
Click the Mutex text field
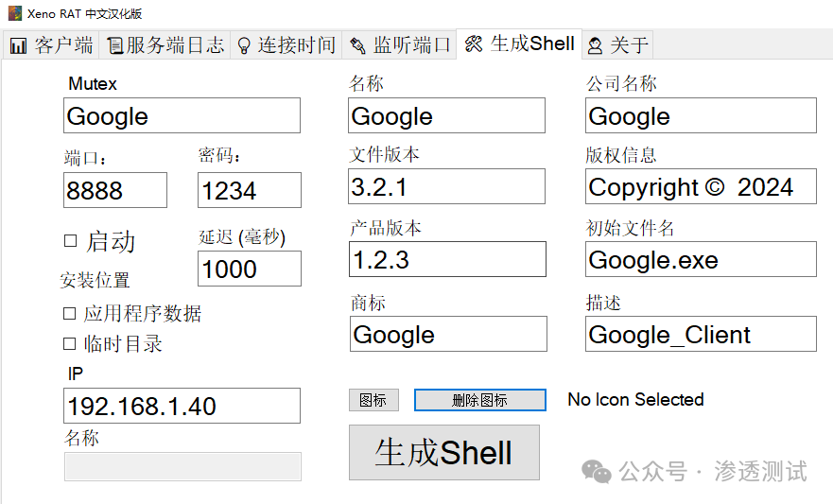tap(182, 116)
